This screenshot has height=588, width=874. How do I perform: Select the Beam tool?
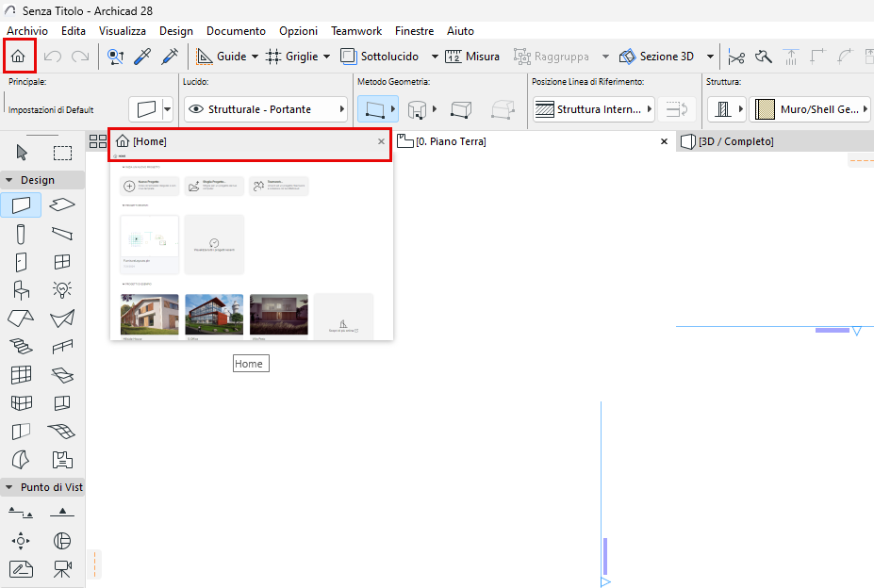click(x=62, y=234)
